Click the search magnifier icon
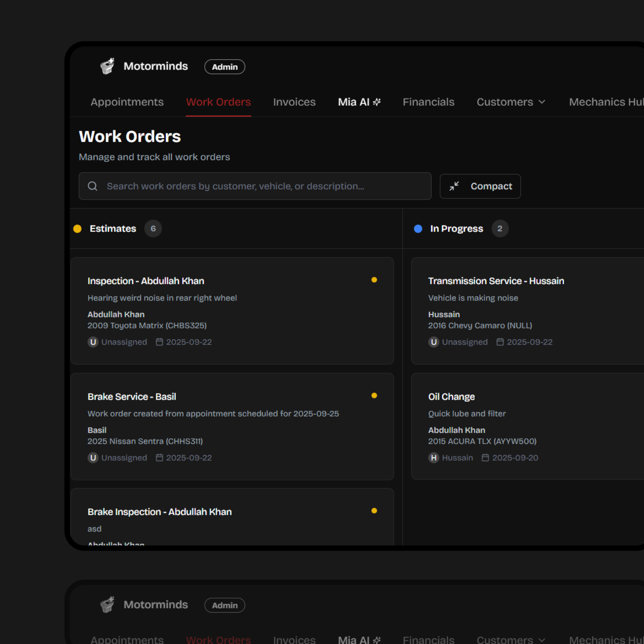The image size is (644, 644). click(x=92, y=186)
